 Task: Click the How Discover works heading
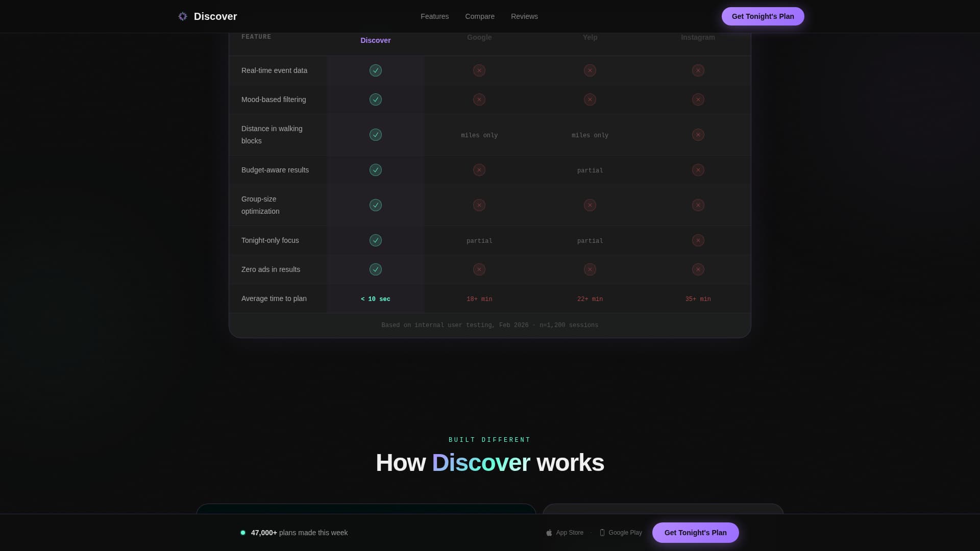pos(490,463)
